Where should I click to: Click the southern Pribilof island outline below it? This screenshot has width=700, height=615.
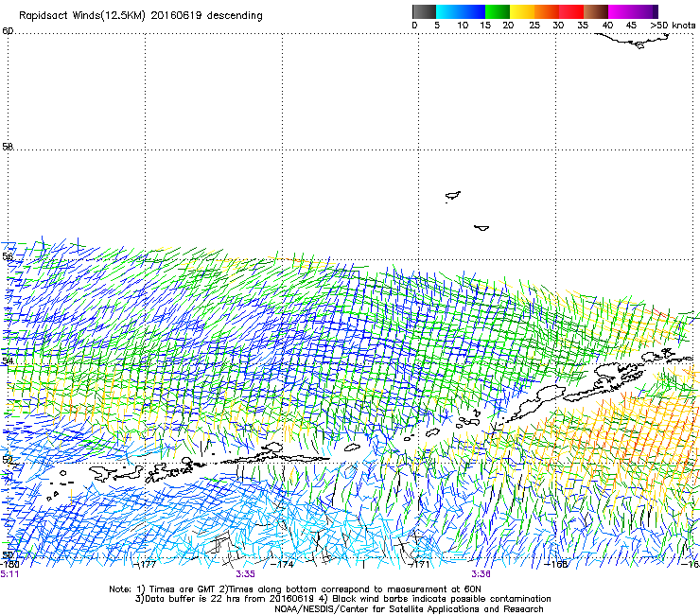[481, 228]
